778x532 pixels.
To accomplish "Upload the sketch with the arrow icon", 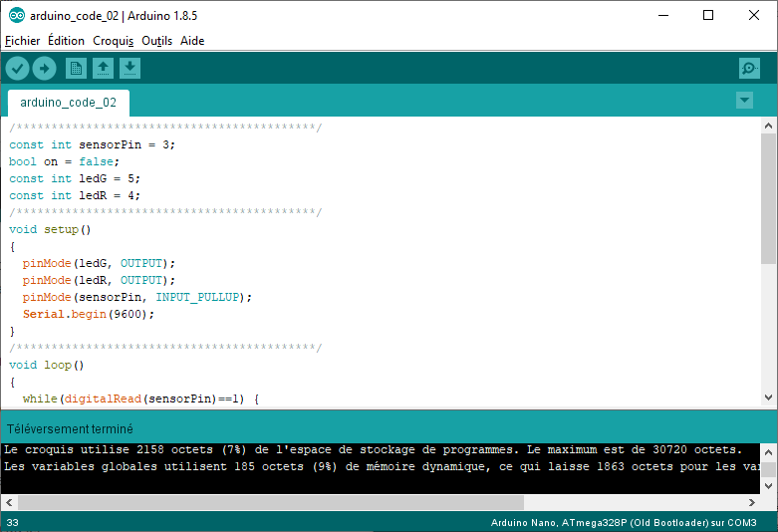I will point(44,69).
